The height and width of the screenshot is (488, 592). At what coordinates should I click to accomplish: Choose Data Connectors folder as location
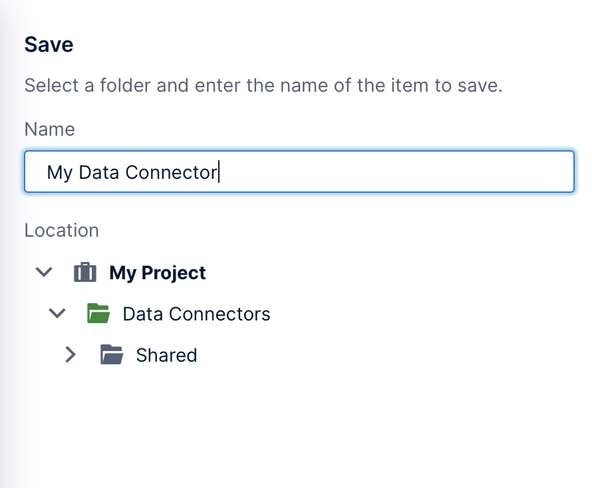tap(196, 314)
